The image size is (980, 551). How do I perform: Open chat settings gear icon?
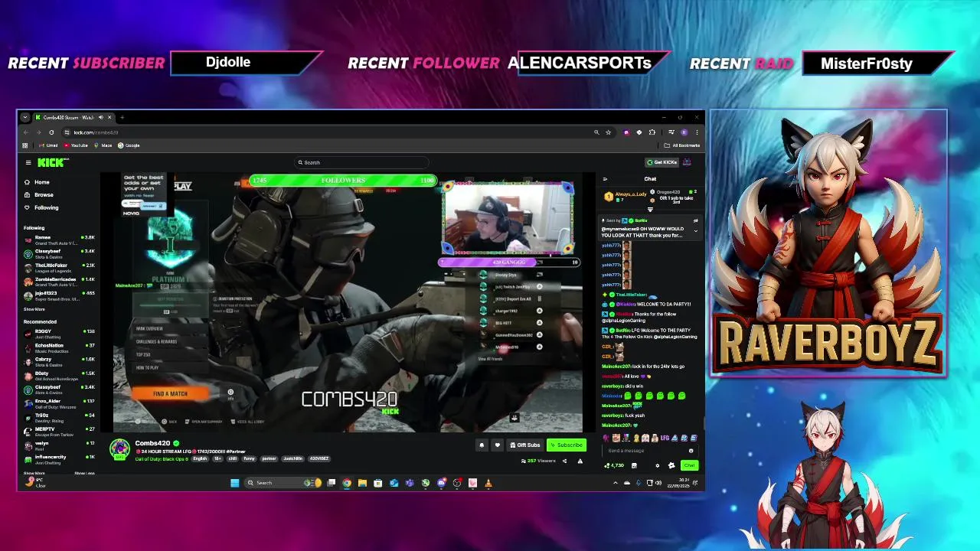click(658, 465)
